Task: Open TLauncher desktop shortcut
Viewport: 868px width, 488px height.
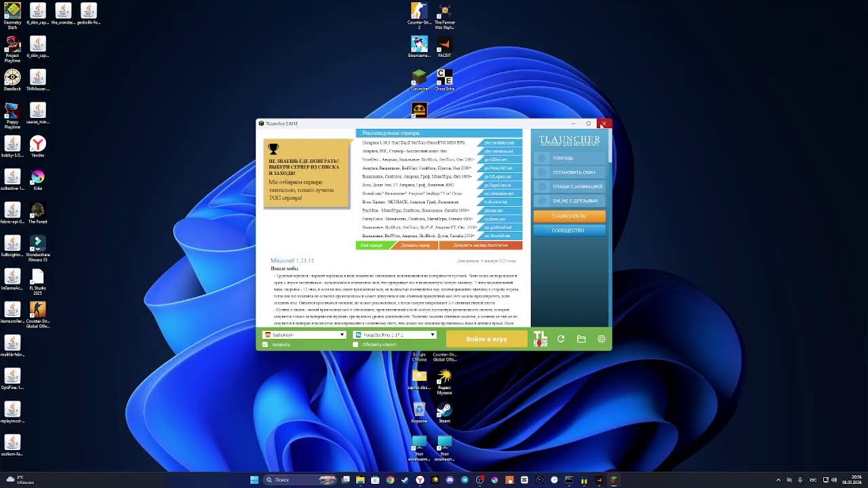Action: (419, 80)
